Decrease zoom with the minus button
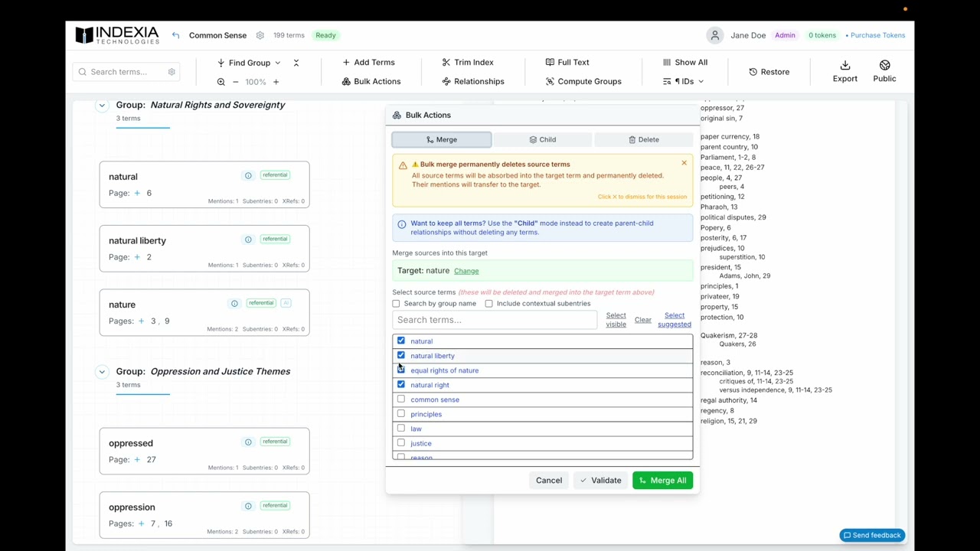The height and width of the screenshot is (551, 980). [235, 82]
